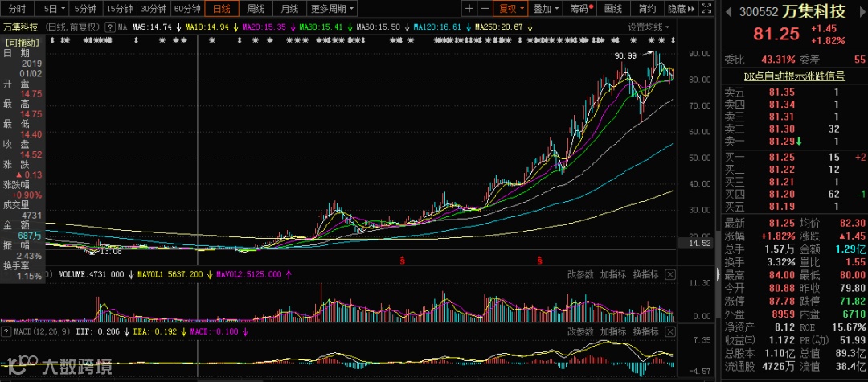Zoom in the chart with the plus icon

point(469,8)
